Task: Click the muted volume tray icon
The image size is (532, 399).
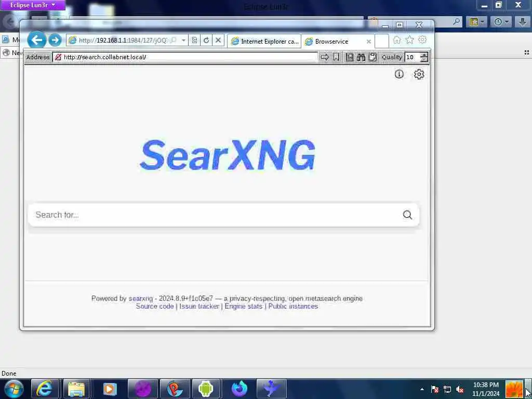Action: click(460, 390)
